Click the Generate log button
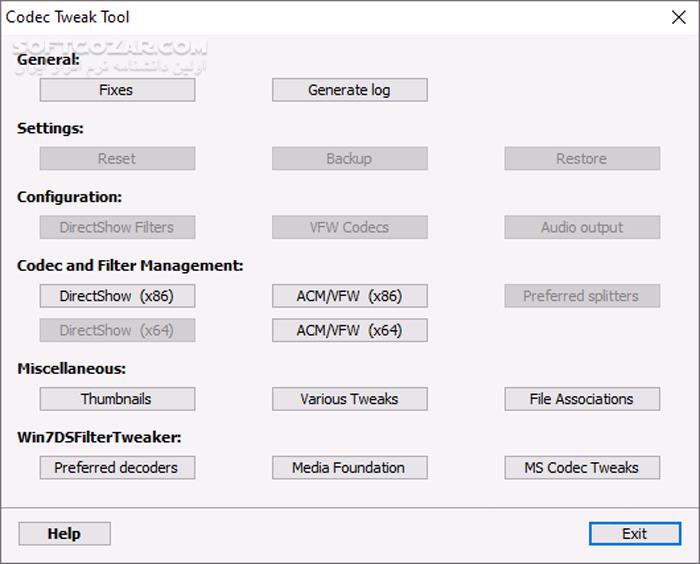 pyautogui.click(x=350, y=90)
